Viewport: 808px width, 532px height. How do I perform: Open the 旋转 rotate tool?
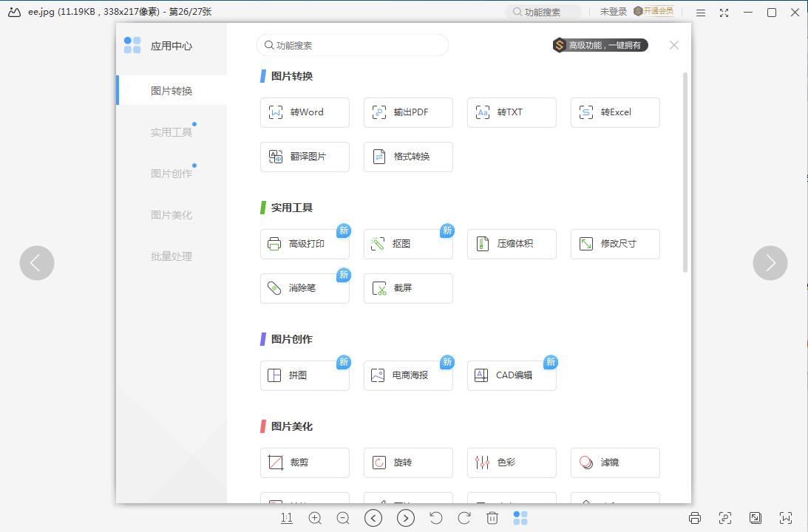tap(408, 463)
